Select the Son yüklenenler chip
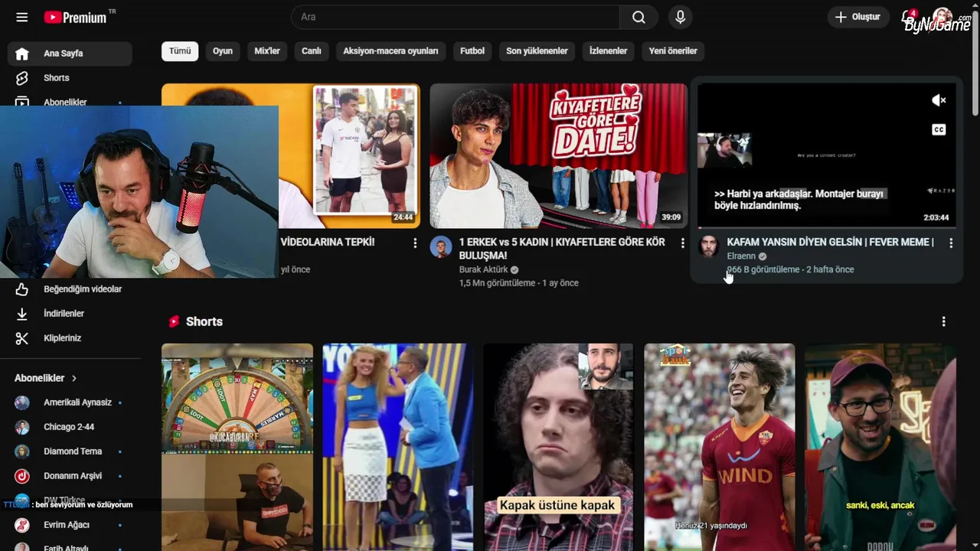 [537, 51]
